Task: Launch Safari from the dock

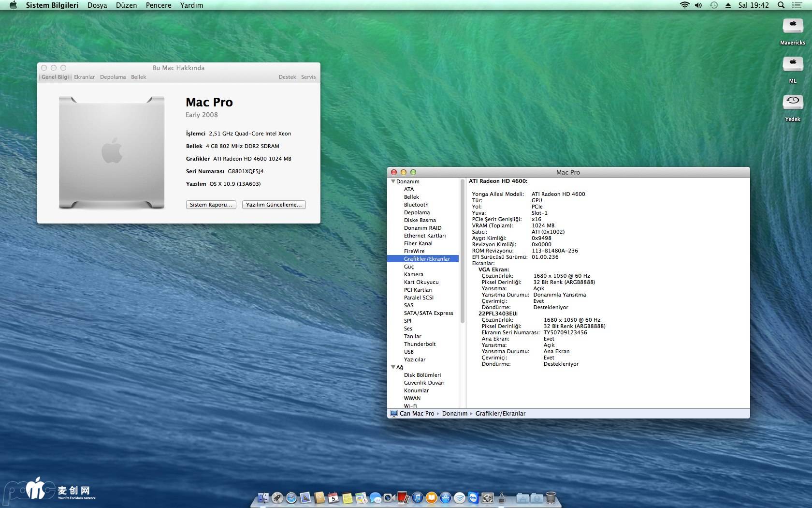Action: click(291, 497)
